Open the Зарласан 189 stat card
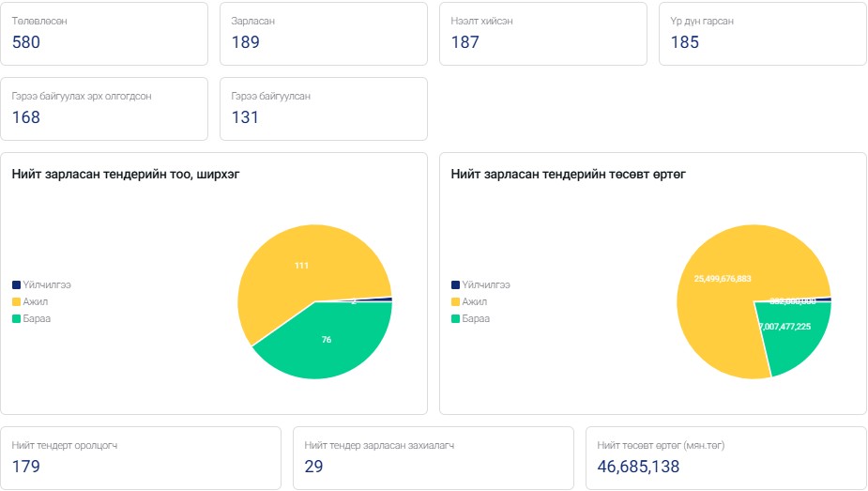The width and height of the screenshot is (868, 491). point(323,34)
